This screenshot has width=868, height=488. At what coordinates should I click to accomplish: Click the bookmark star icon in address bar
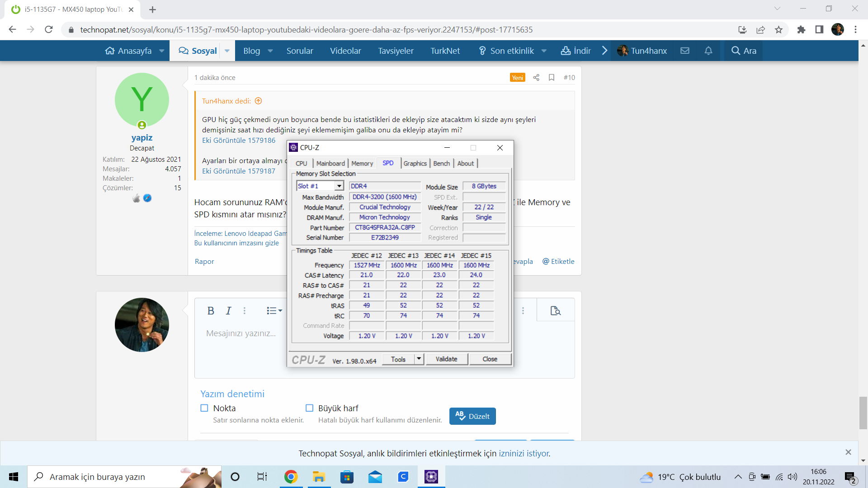pos(778,30)
